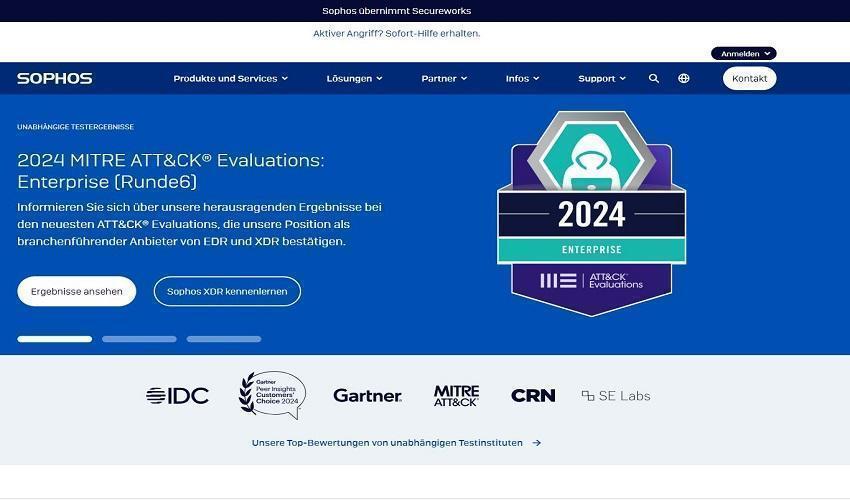This screenshot has width=850, height=500.
Task: Select the second carousel slide indicator
Action: (x=139, y=339)
